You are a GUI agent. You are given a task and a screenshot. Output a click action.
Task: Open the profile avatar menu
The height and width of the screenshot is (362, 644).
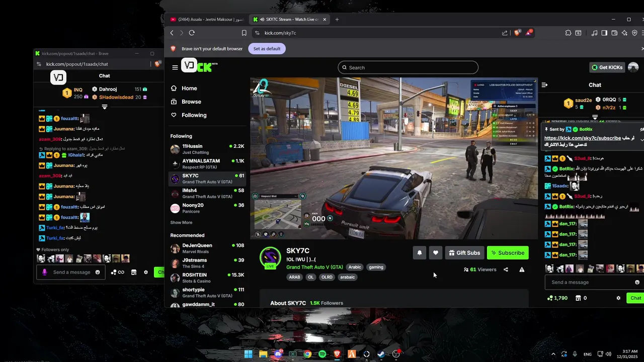point(633,67)
